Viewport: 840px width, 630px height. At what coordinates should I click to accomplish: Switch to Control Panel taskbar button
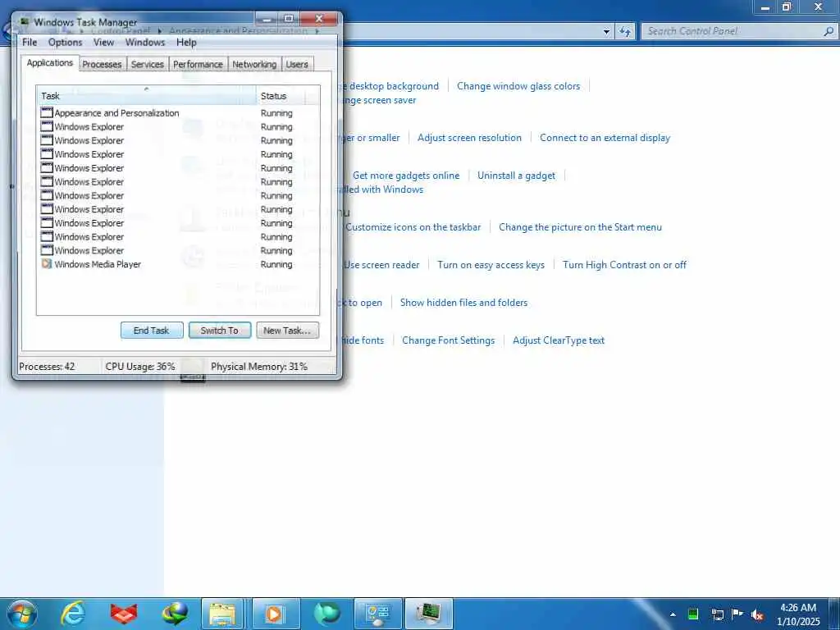tap(377, 614)
